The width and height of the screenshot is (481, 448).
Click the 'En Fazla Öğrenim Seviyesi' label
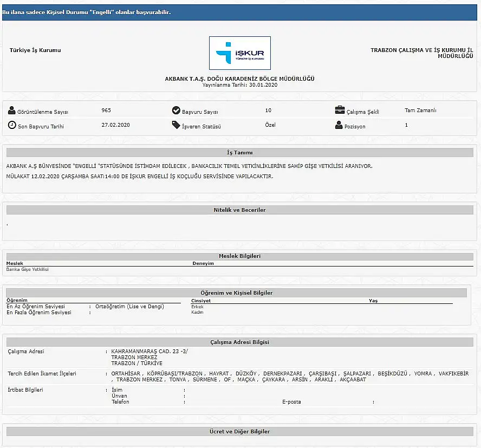coord(39,313)
